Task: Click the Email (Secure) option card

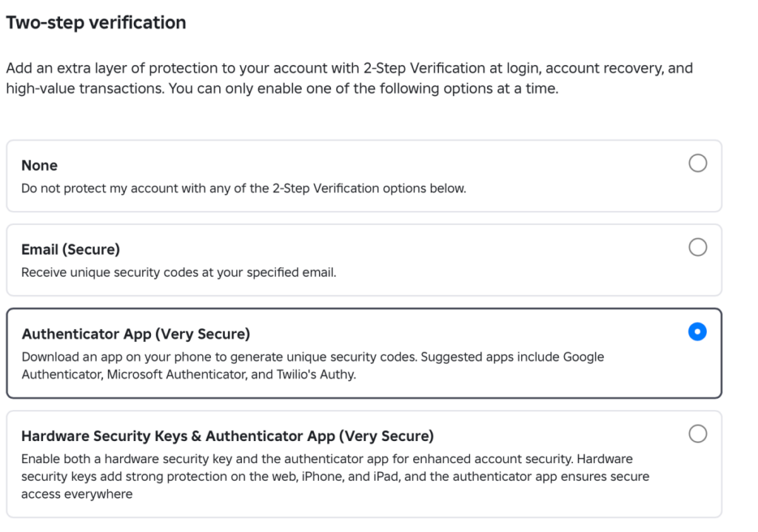Action: (364, 260)
